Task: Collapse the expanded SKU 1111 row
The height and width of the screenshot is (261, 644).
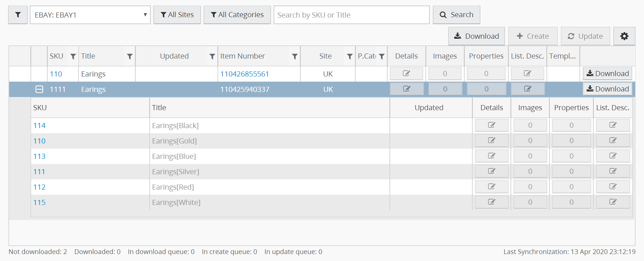Action: [x=39, y=89]
